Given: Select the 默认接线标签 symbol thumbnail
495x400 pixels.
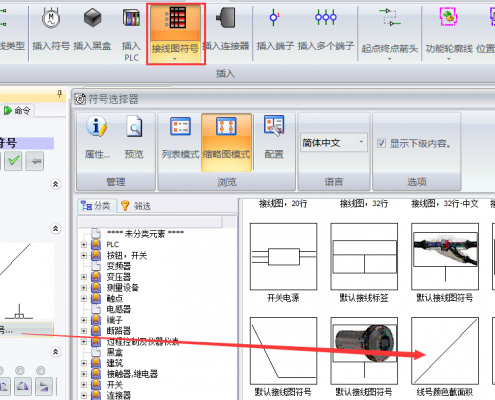Looking at the screenshot, I should click(364, 257).
